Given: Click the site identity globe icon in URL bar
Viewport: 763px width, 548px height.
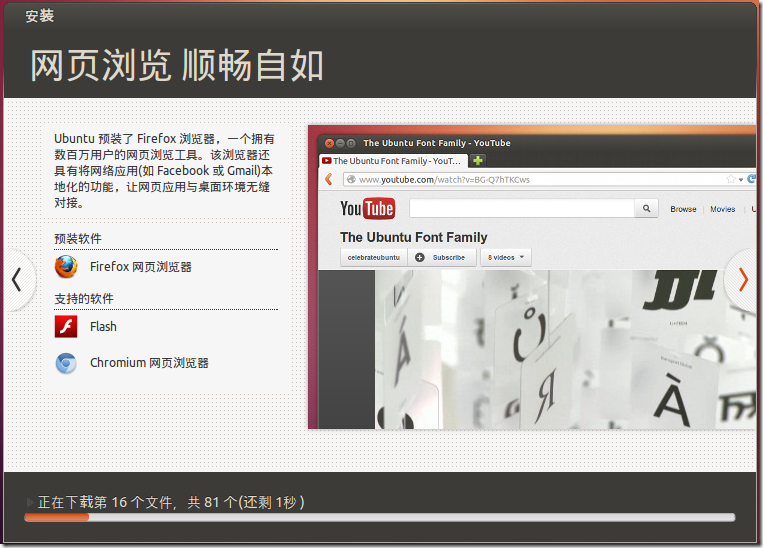Looking at the screenshot, I should tap(351, 179).
